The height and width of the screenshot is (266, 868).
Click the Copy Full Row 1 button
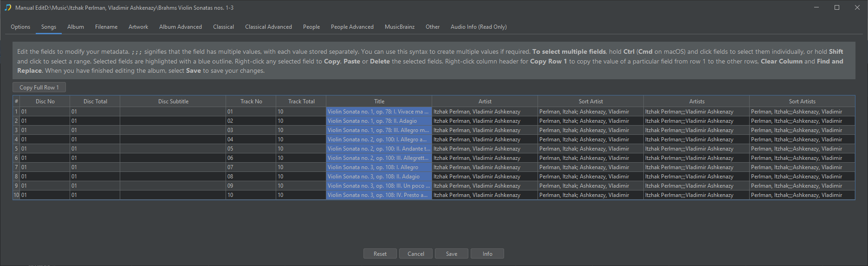pyautogui.click(x=39, y=87)
